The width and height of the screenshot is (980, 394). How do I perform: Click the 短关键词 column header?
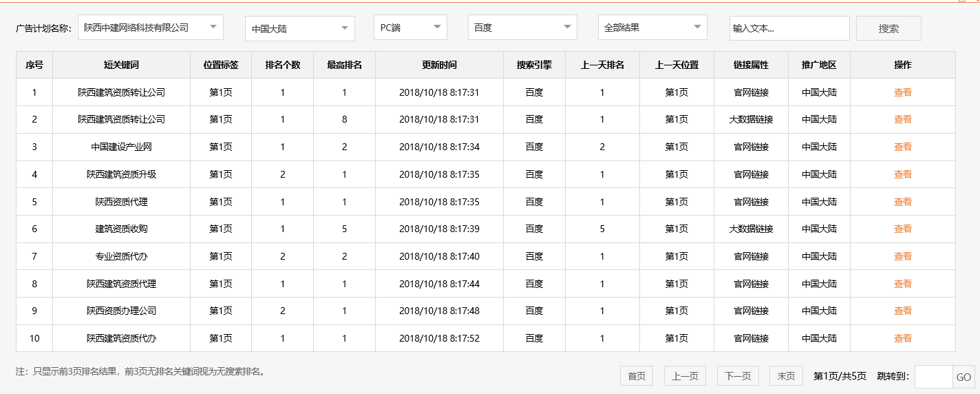tap(121, 65)
